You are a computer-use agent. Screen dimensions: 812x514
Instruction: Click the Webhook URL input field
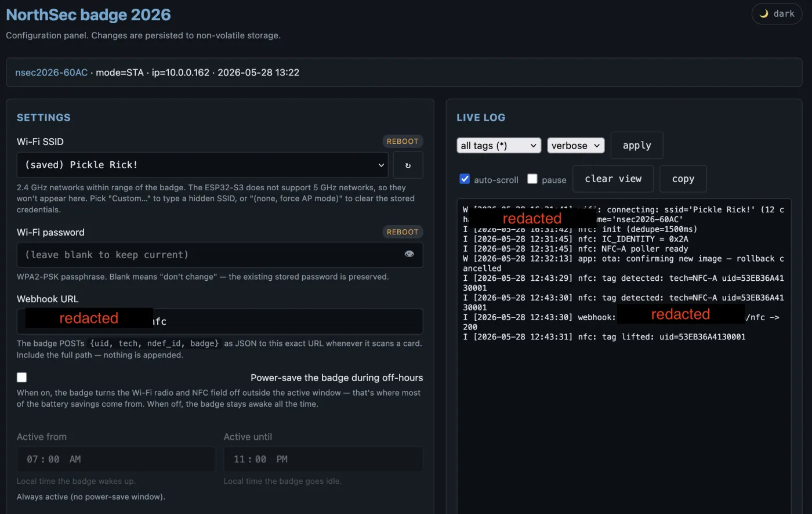220,321
